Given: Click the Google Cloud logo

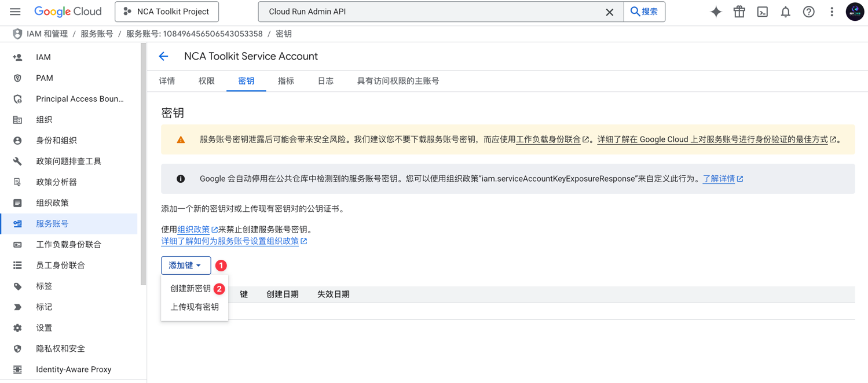Looking at the screenshot, I should pos(68,12).
